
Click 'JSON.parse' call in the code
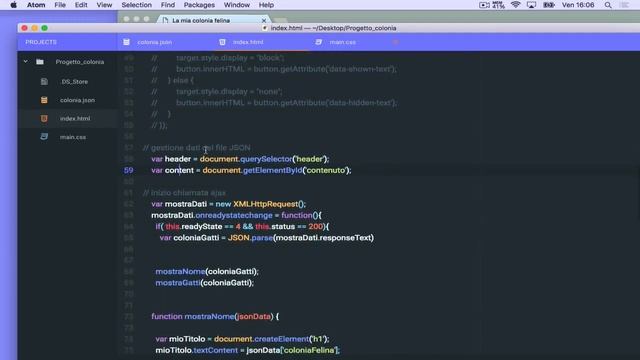(250, 238)
